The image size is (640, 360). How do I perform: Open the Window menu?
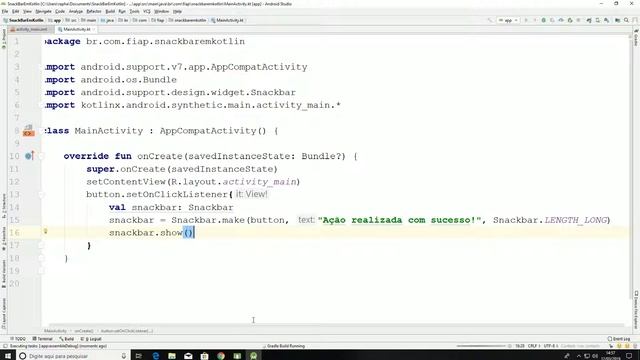click(162, 11)
